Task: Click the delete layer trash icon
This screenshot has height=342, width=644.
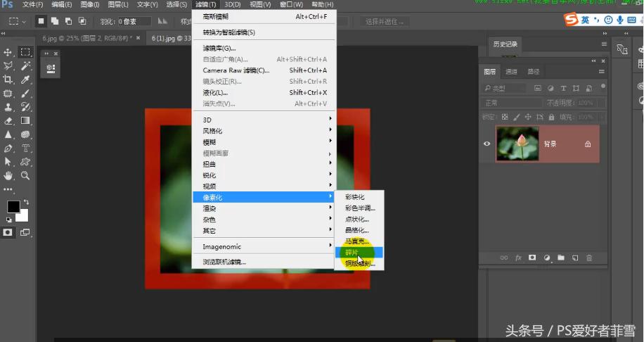Action: [x=589, y=258]
